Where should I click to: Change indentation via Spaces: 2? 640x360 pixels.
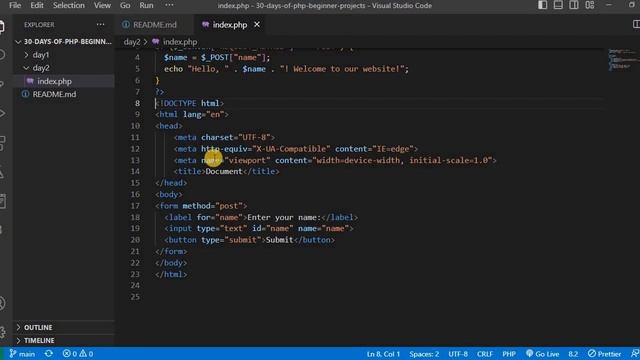tap(424, 354)
